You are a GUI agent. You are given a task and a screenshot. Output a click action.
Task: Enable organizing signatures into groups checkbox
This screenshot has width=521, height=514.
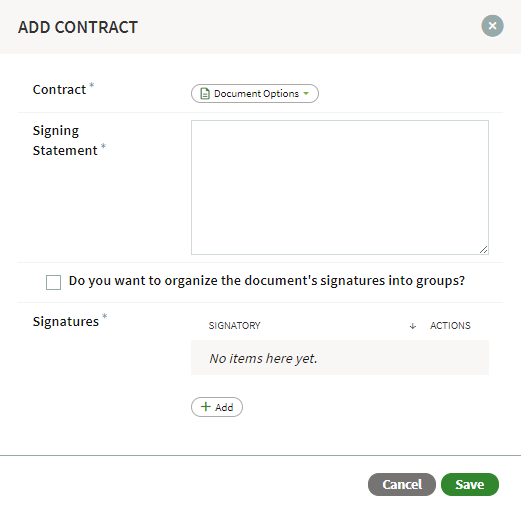[x=53, y=282]
